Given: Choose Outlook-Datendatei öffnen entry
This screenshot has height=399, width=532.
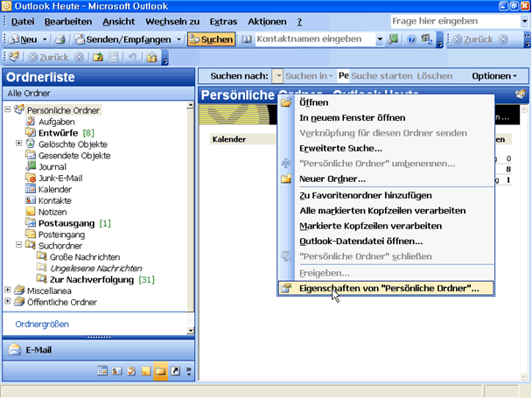Looking at the screenshot, I should click(x=386, y=241).
